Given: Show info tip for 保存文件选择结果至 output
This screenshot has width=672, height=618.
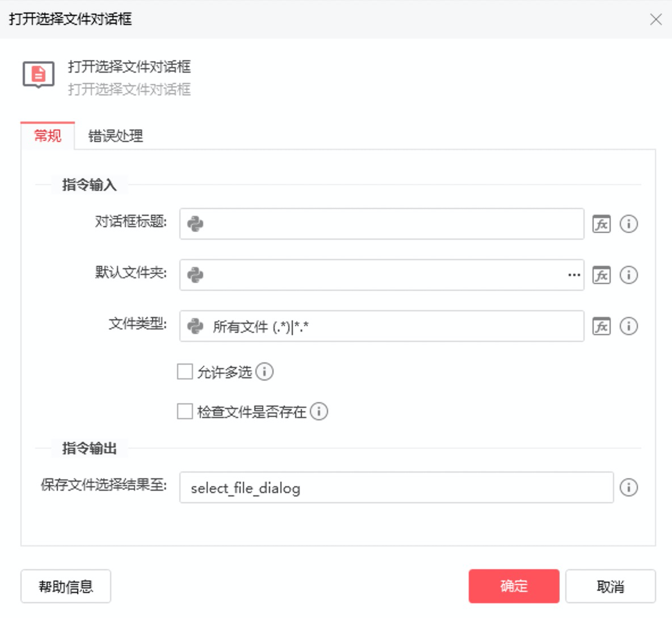Looking at the screenshot, I should (x=628, y=487).
